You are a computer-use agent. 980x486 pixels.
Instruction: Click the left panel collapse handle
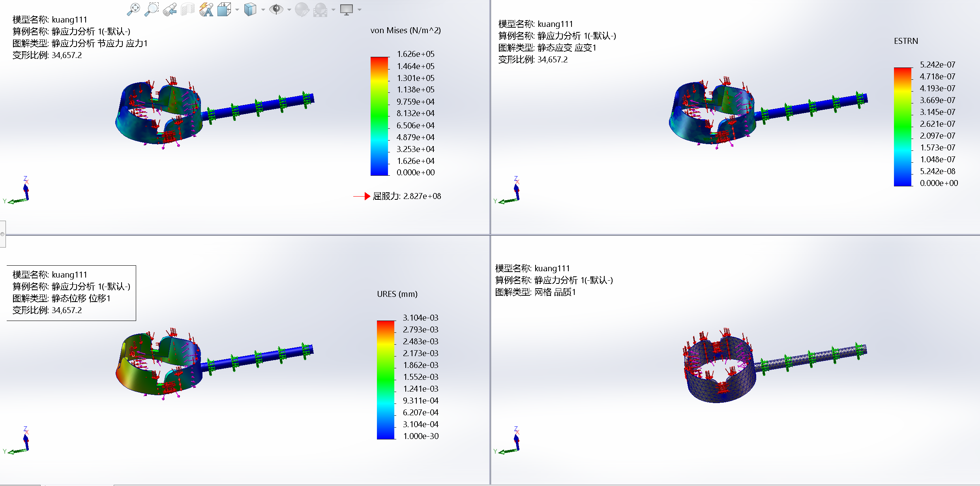coord(2,234)
